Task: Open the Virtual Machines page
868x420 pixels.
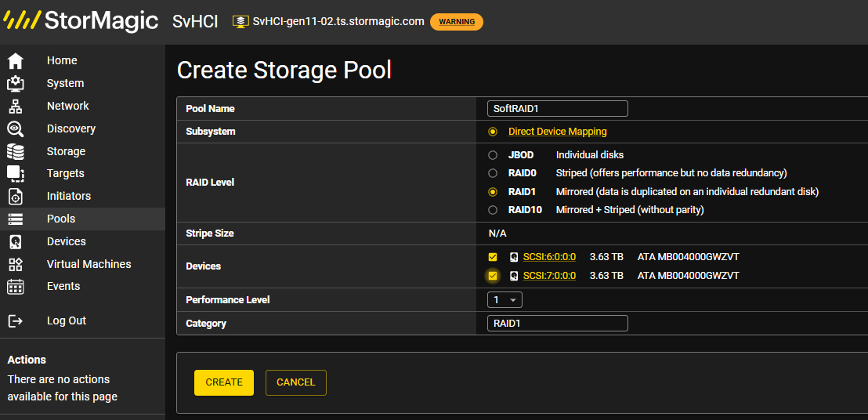Action: click(89, 264)
